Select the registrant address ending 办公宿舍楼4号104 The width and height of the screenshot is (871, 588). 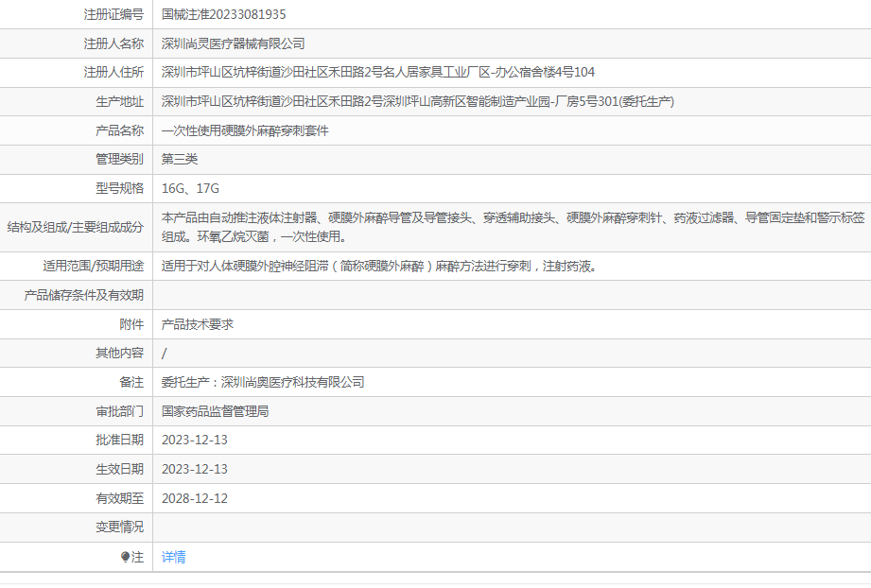(x=378, y=72)
